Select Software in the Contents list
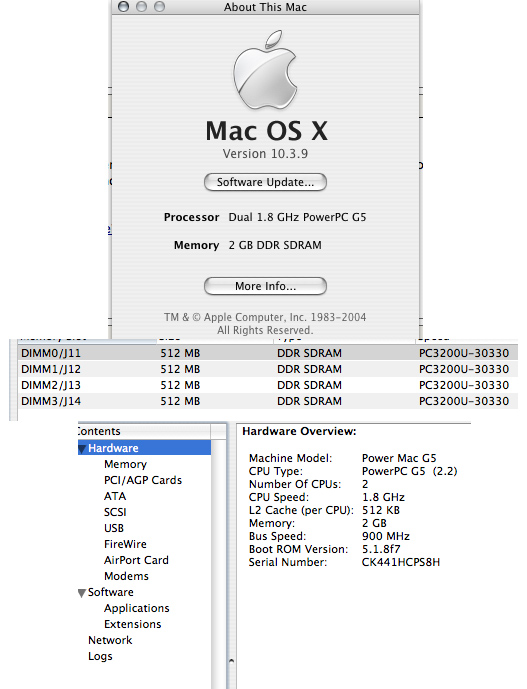The width and height of the screenshot is (527, 689). point(111,592)
